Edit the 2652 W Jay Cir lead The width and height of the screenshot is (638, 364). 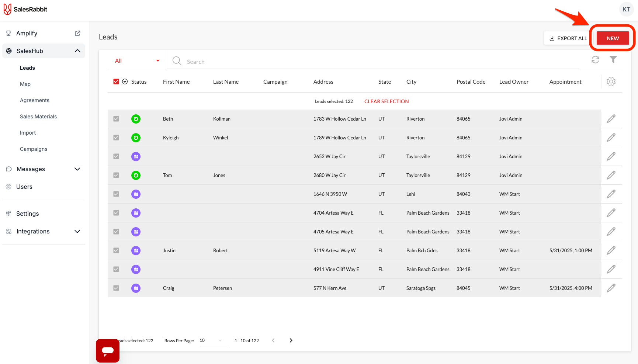[x=611, y=156]
